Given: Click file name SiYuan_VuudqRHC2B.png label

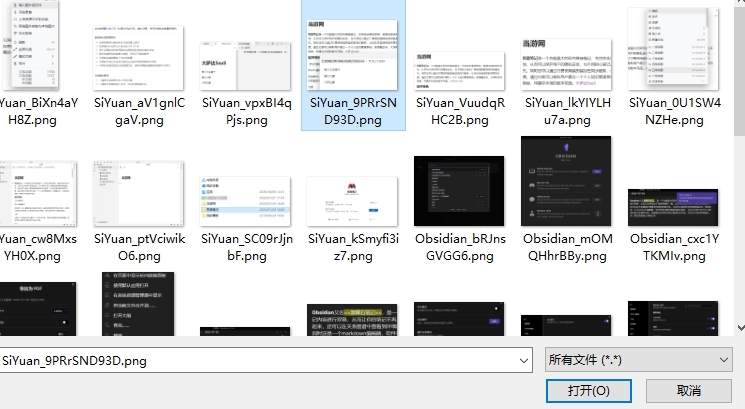Looking at the screenshot, I should pyautogui.click(x=460, y=112).
